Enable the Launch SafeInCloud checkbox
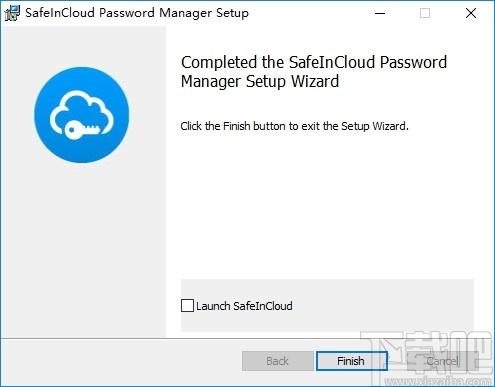Screen dimensions: 495x387 [x=187, y=306]
